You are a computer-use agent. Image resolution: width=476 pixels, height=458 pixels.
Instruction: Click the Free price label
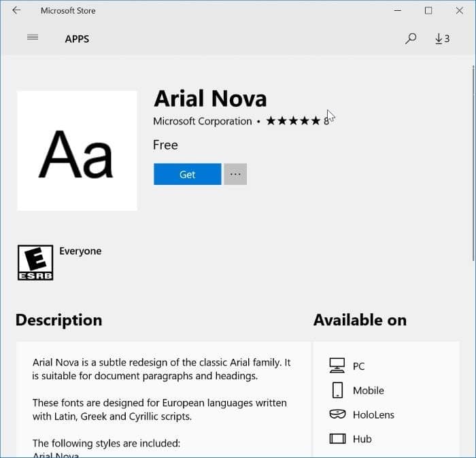click(x=165, y=145)
